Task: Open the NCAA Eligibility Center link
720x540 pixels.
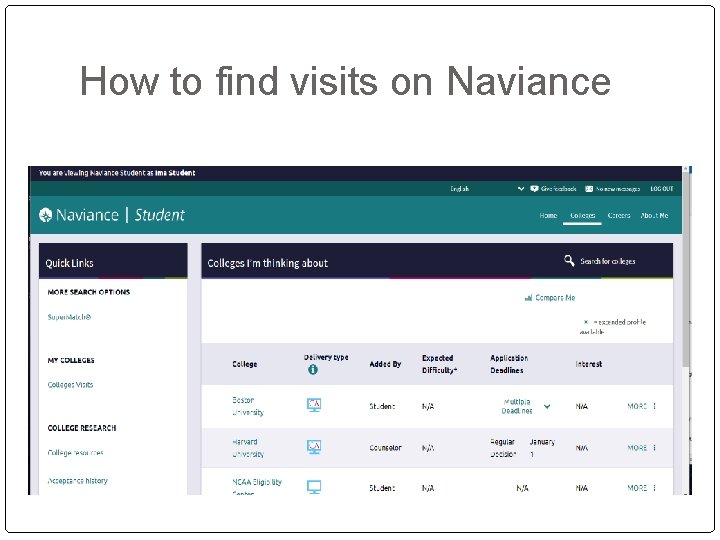Action: 257,487
